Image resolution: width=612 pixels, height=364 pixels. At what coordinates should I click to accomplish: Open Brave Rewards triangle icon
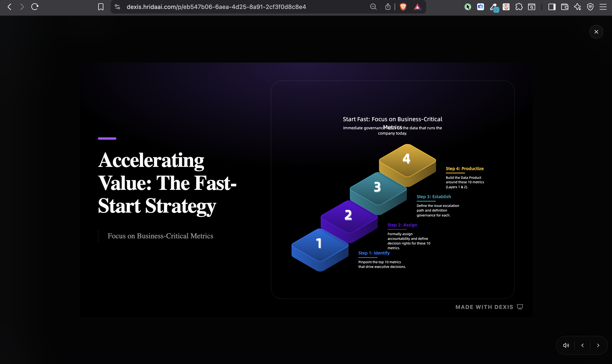click(417, 7)
